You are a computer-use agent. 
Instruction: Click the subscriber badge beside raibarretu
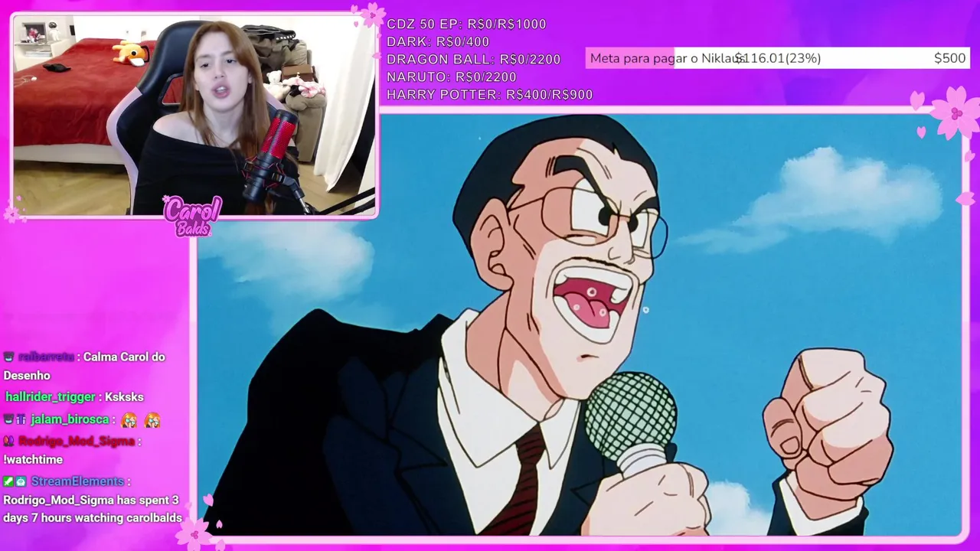(9, 357)
